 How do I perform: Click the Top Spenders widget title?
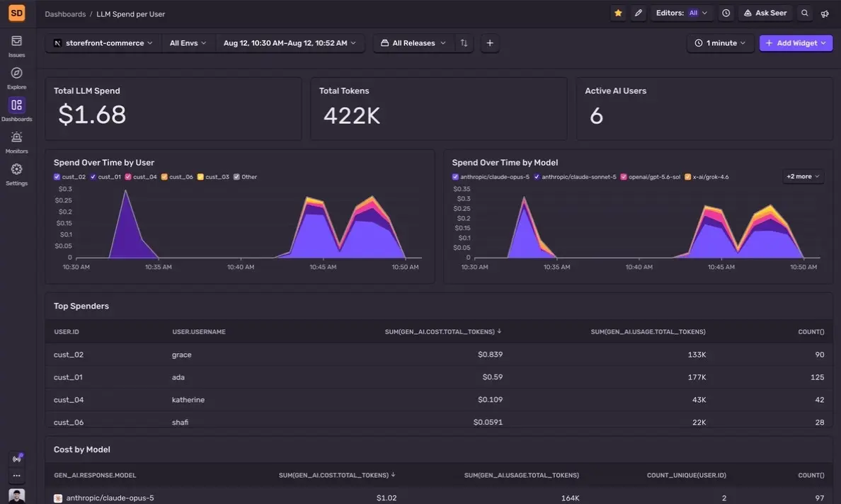tap(81, 307)
